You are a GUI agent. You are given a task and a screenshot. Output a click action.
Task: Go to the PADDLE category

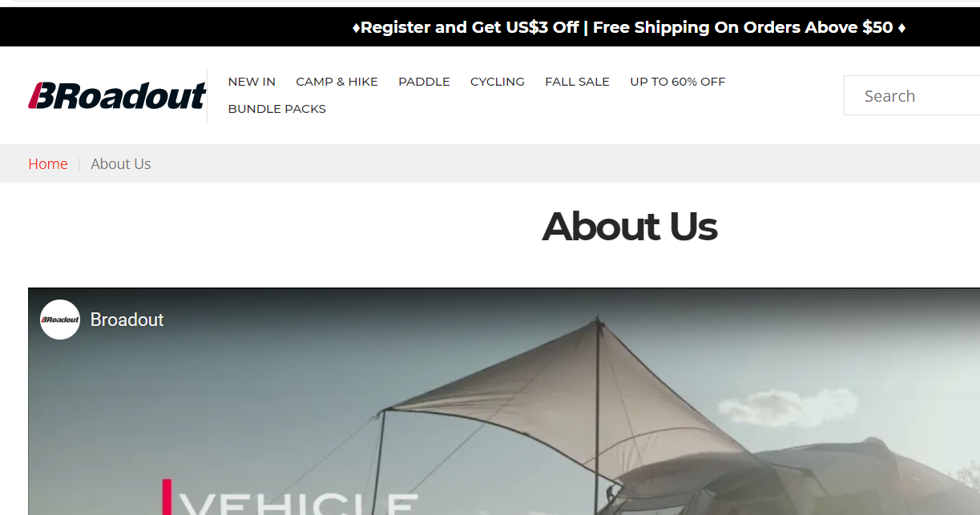(x=424, y=82)
